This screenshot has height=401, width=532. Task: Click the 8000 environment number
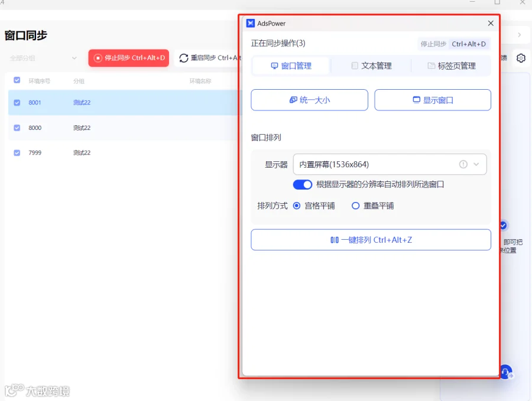coord(35,128)
